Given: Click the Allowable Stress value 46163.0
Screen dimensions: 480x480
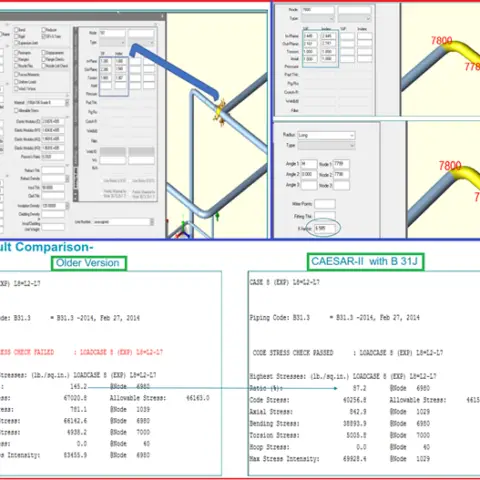Looking at the screenshot, I should click(198, 398).
